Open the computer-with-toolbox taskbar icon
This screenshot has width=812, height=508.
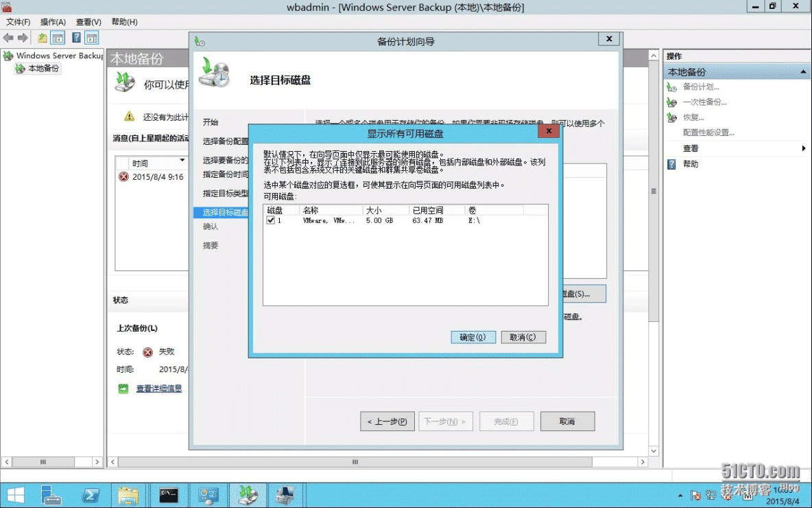coord(285,496)
